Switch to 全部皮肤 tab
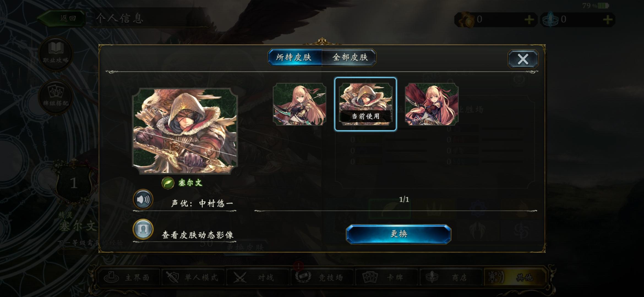644x297 pixels. (x=350, y=57)
